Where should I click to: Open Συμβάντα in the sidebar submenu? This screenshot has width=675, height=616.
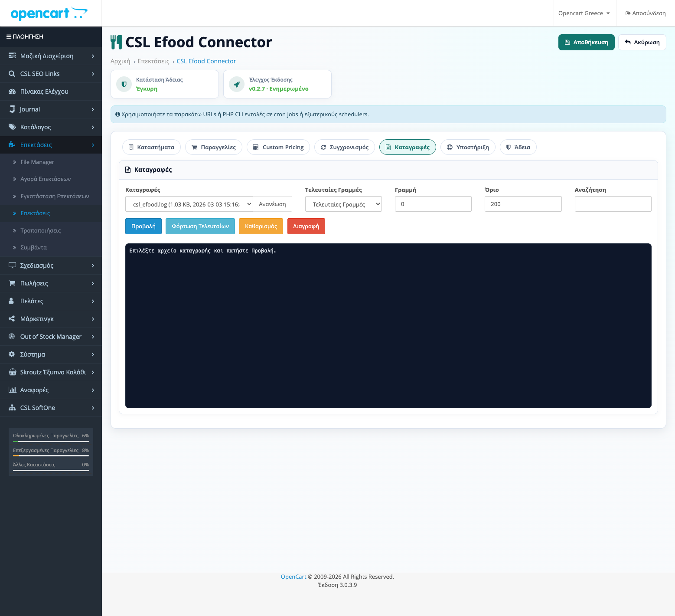[51, 248]
